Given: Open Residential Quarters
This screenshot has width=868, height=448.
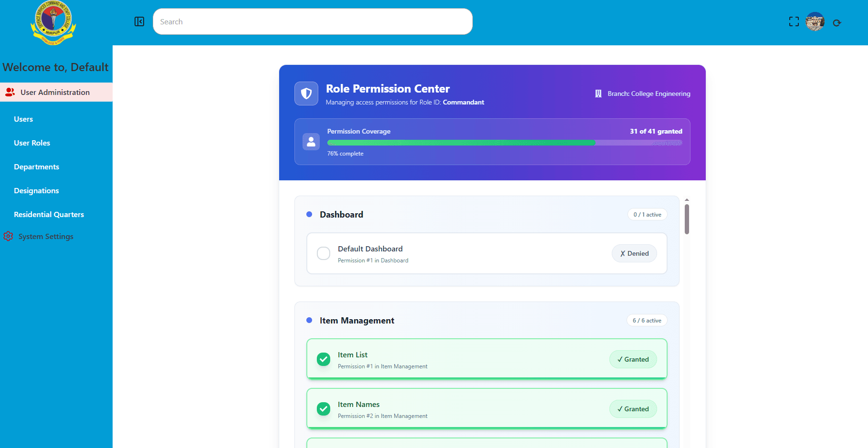Looking at the screenshot, I should coord(49,214).
